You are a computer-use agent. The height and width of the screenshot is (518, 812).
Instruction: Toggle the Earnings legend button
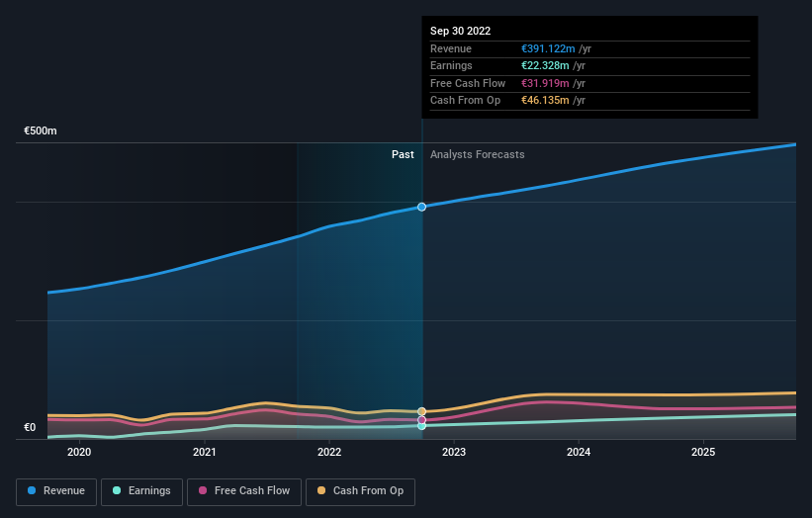click(x=141, y=491)
